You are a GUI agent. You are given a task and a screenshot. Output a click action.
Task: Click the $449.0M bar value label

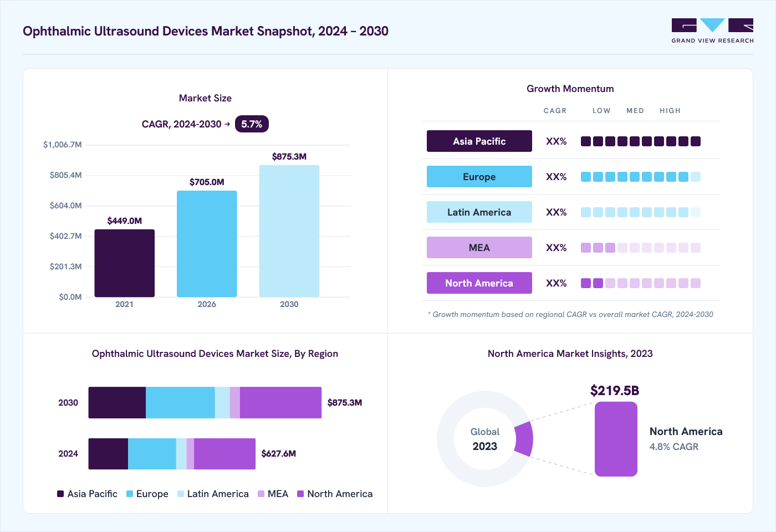click(x=125, y=221)
